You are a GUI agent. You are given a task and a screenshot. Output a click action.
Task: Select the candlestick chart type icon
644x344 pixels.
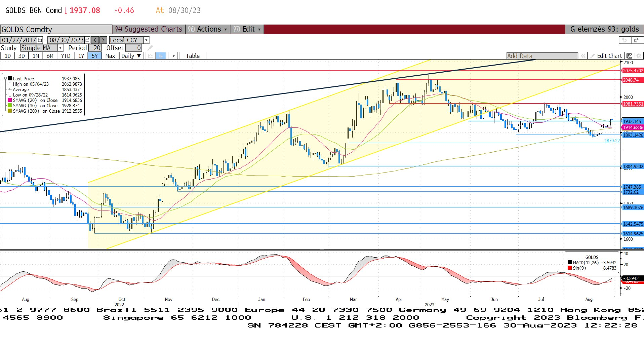click(161, 56)
